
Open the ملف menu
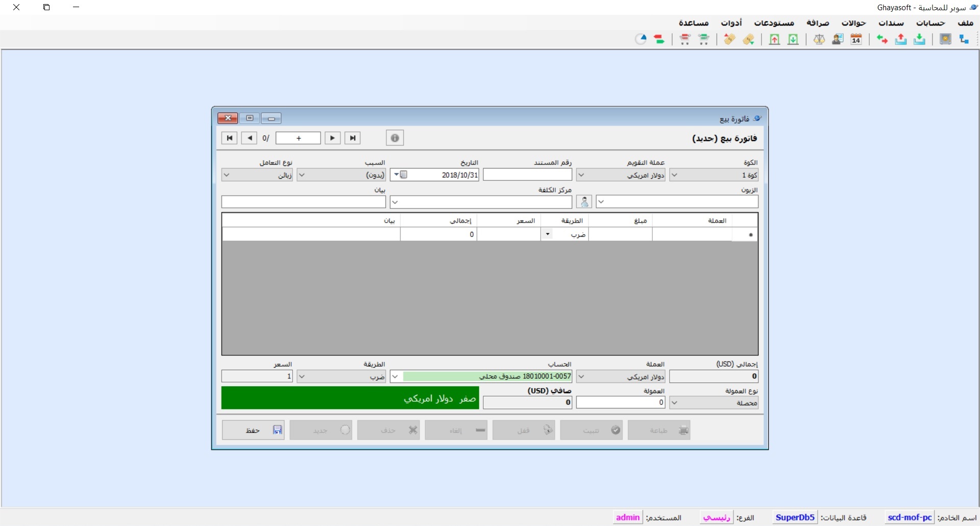tap(965, 23)
